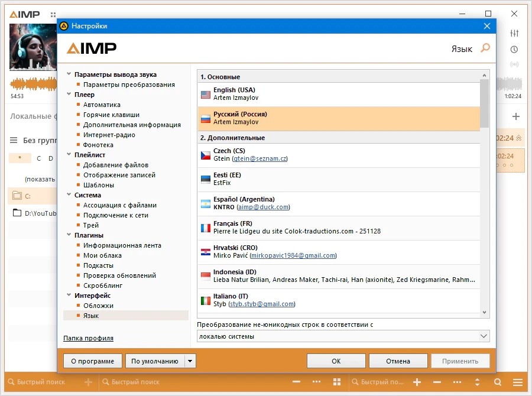The height and width of the screenshot is (396, 532).
Task: Click the grid view icon in bottom toolbar
Action: coord(336,382)
